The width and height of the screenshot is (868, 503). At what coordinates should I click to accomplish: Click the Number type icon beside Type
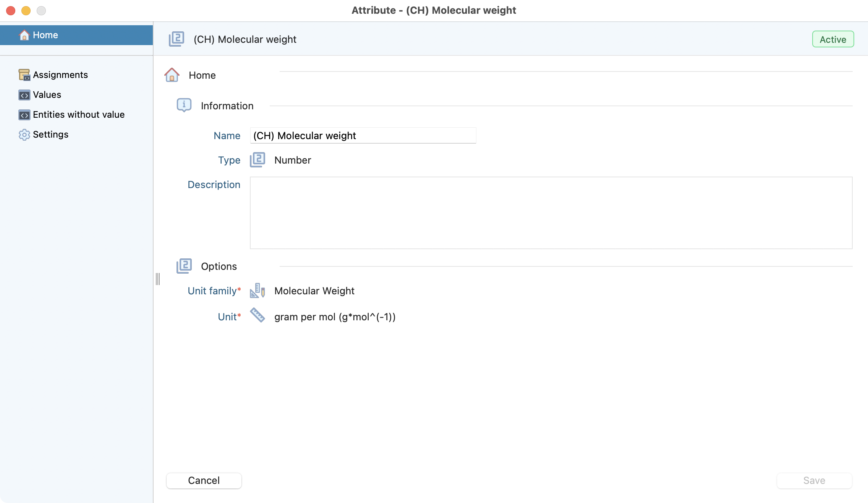(257, 160)
